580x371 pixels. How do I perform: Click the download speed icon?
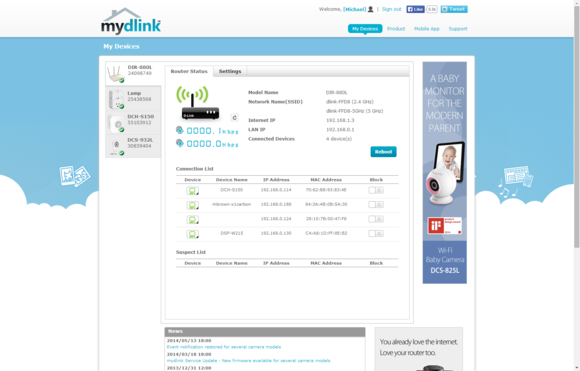pyautogui.click(x=180, y=143)
